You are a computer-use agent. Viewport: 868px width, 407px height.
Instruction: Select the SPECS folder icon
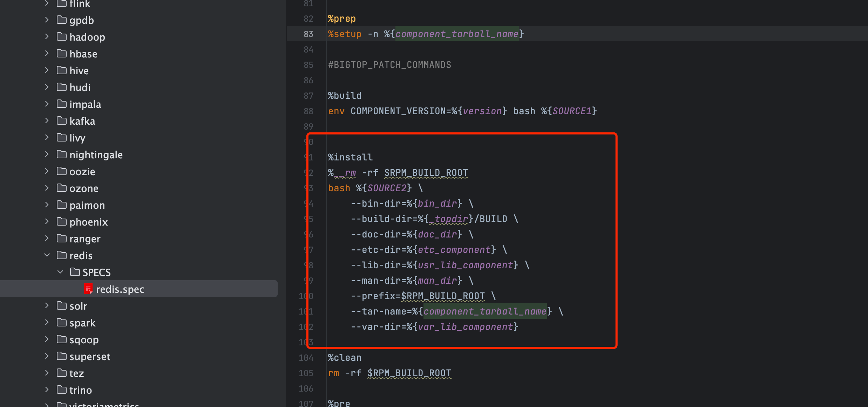click(75, 272)
